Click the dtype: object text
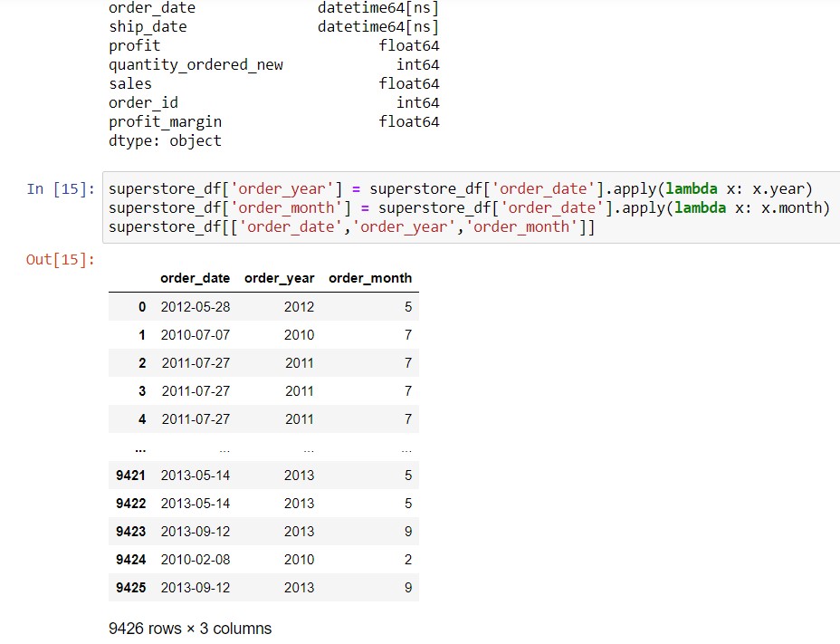Viewport: 840px width, 644px height. tap(165, 141)
